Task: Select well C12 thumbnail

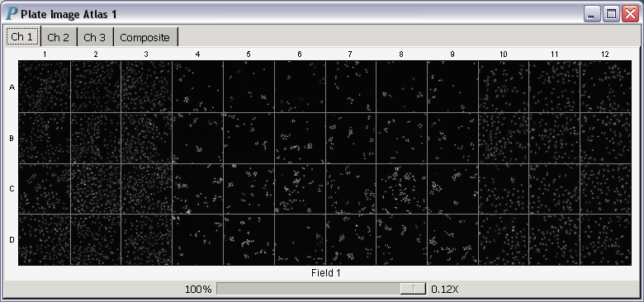Action: tap(606, 189)
